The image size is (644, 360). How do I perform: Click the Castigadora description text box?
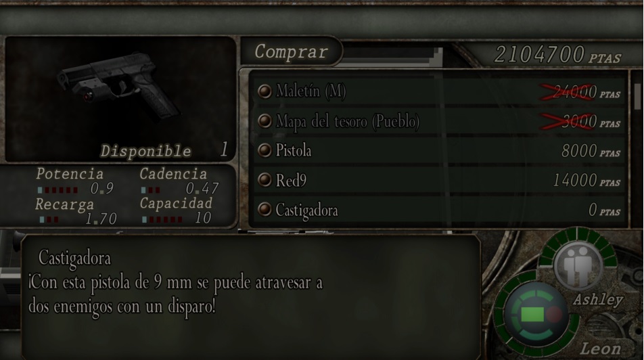tap(250, 296)
